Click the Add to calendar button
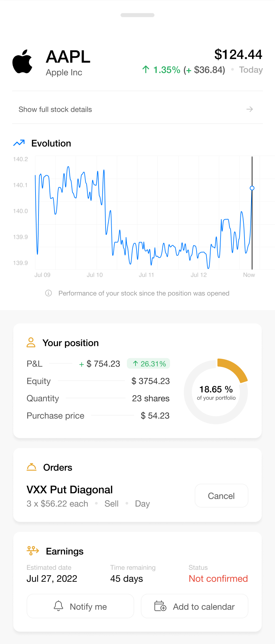The height and width of the screenshot is (644, 275). pos(195,606)
